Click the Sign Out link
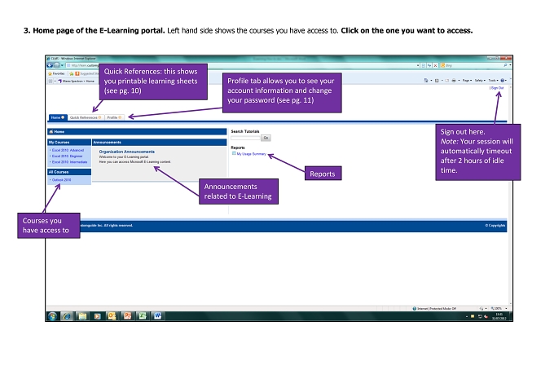554x392 pixels. tap(498, 88)
